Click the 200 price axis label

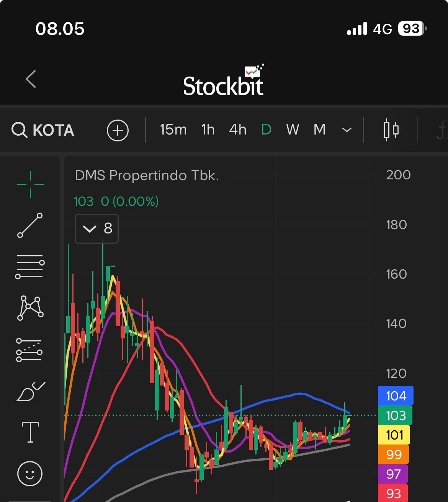tap(398, 175)
